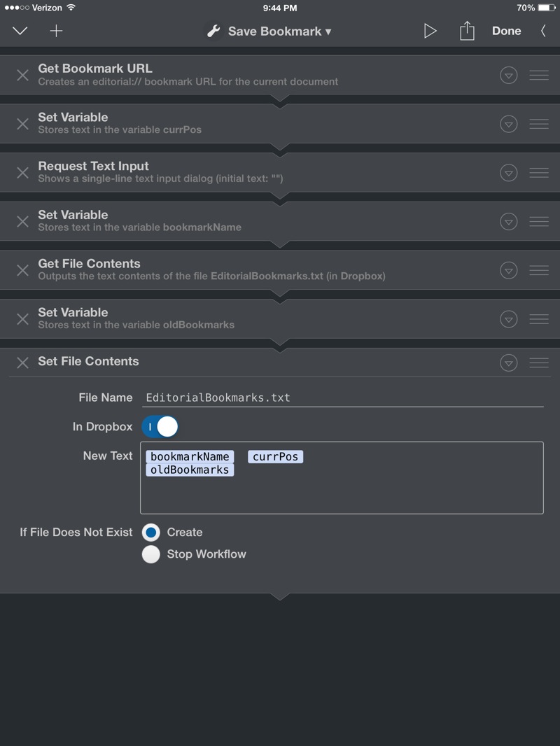Collapse the Set File Contents action options
This screenshot has height=746, width=560.
tap(509, 363)
